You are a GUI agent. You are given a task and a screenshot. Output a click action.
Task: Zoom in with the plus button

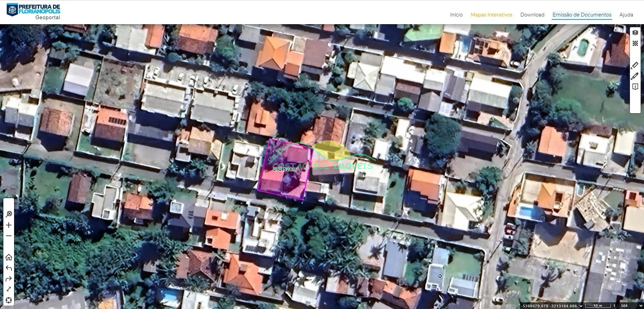click(9, 225)
